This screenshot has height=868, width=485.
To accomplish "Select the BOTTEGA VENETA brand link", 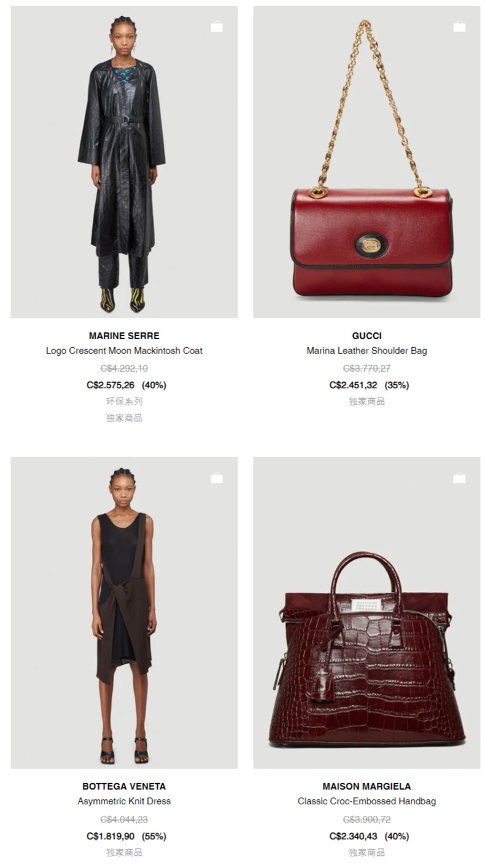I will 124,786.
